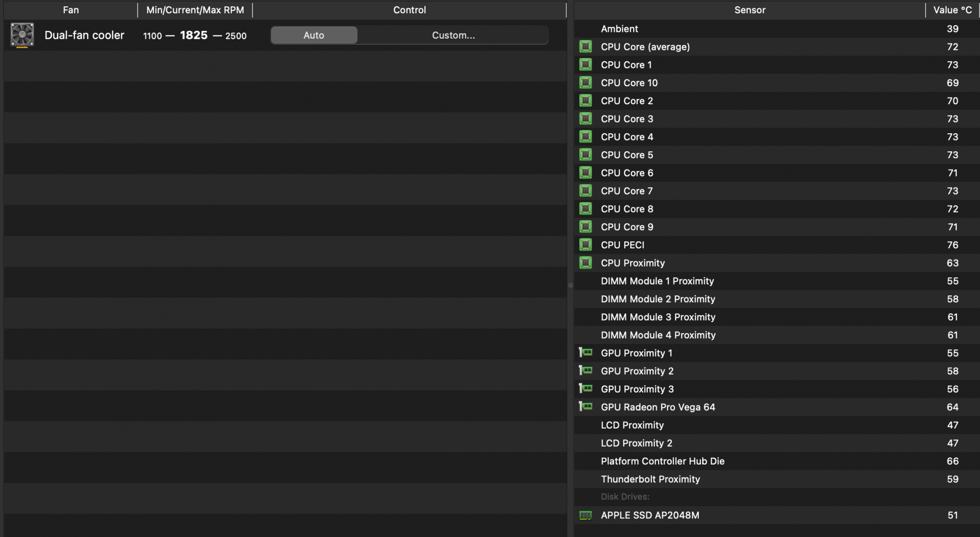
Task: Switch fan control to Auto
Action: pyautogui.click(x=314, y=35)
